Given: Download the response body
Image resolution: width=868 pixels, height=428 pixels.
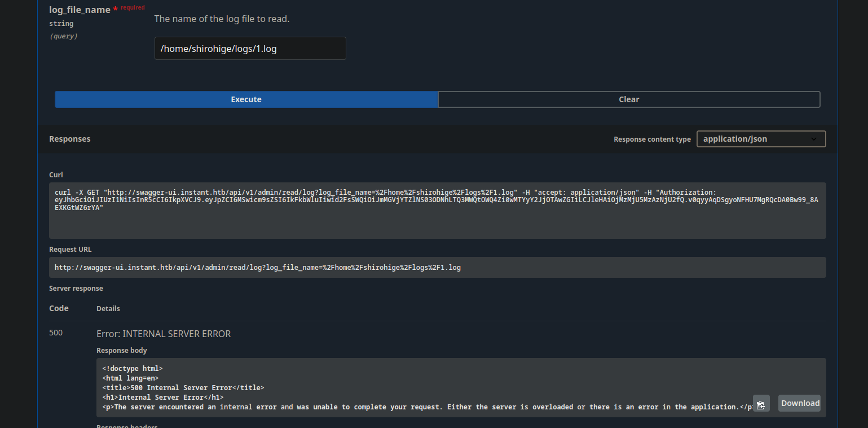Looking at the screenshot, I should [800, 403].
